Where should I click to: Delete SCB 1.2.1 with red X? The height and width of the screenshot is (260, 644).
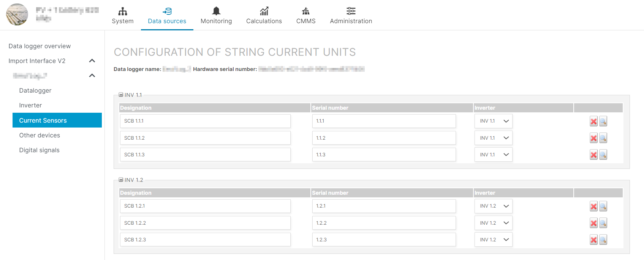tap(593, 206)
